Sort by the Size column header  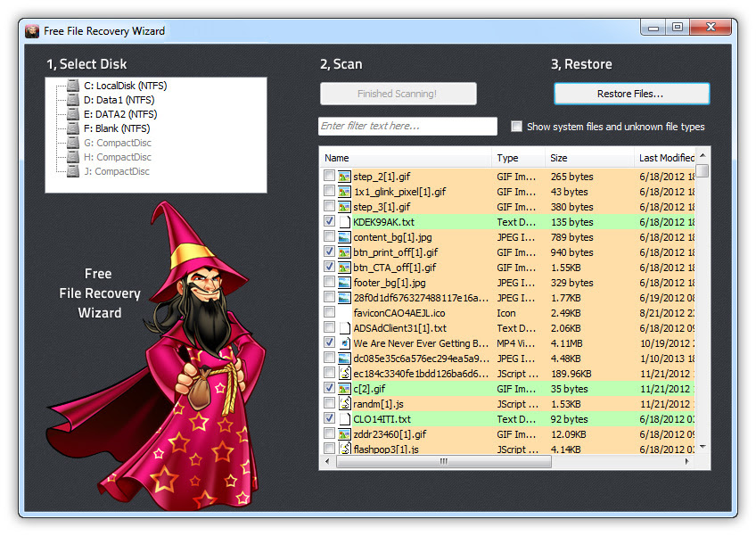pyautogui.click(x=588, y=158)
